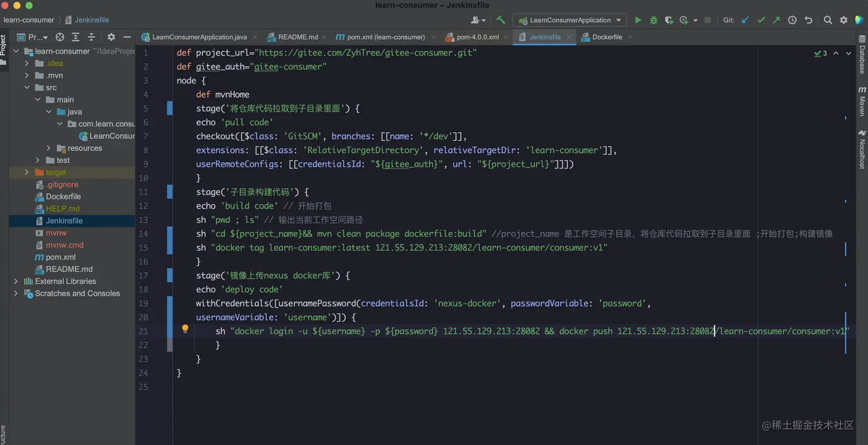Go to next highlighted problem arrow
868x445 pixels.
point(848,53)
